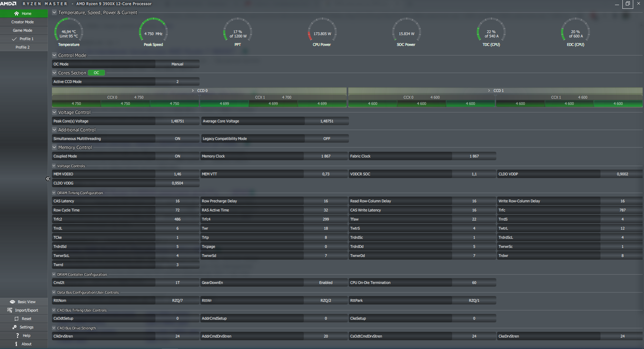Click the Active CCD Mode value
The width and height of the screenshot is (644, 349).
tap(177, 82)
